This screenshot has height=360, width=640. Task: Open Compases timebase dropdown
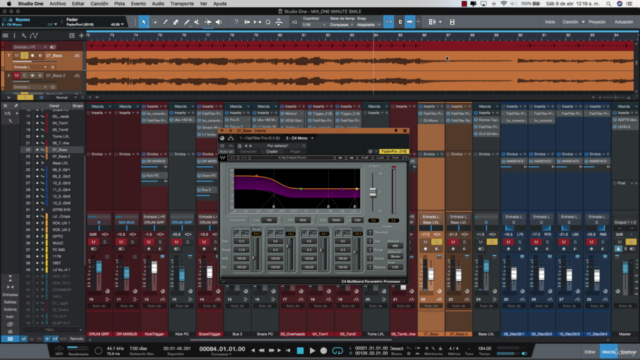point(341,25)
